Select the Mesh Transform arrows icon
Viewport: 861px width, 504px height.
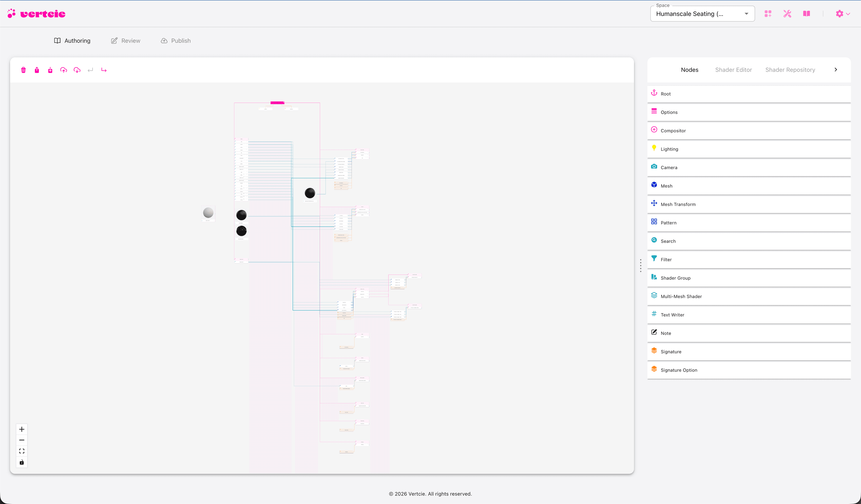[654, 203]
